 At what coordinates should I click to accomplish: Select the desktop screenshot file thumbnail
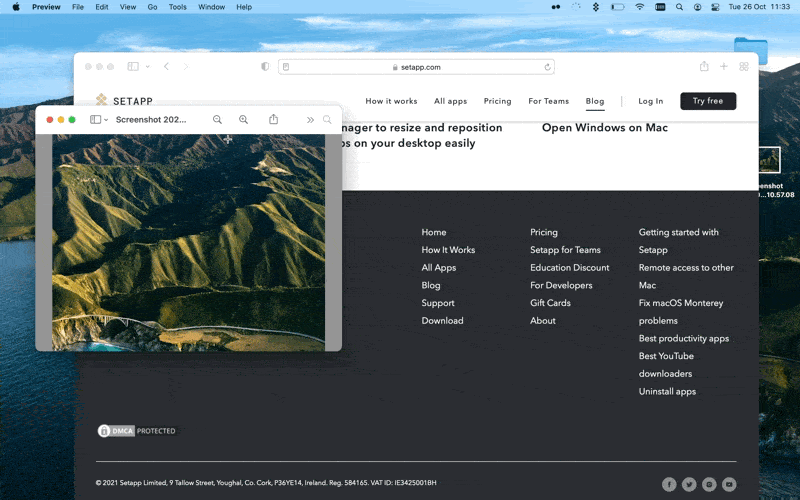point(769,160)
